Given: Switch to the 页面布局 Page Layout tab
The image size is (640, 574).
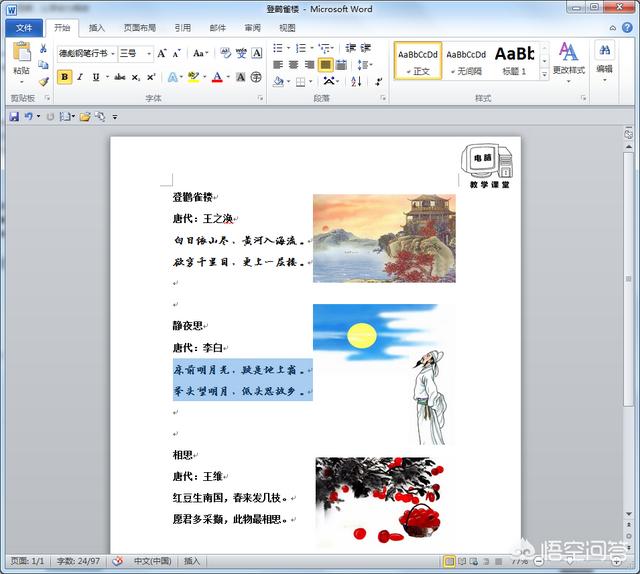Looking at the screenshot, I should [140, 28].
